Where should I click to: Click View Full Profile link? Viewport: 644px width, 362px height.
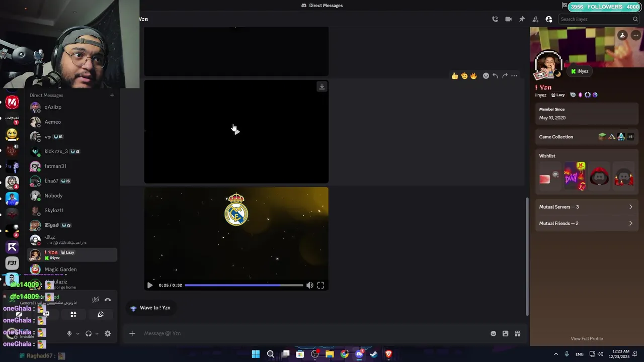pos(587,339)
